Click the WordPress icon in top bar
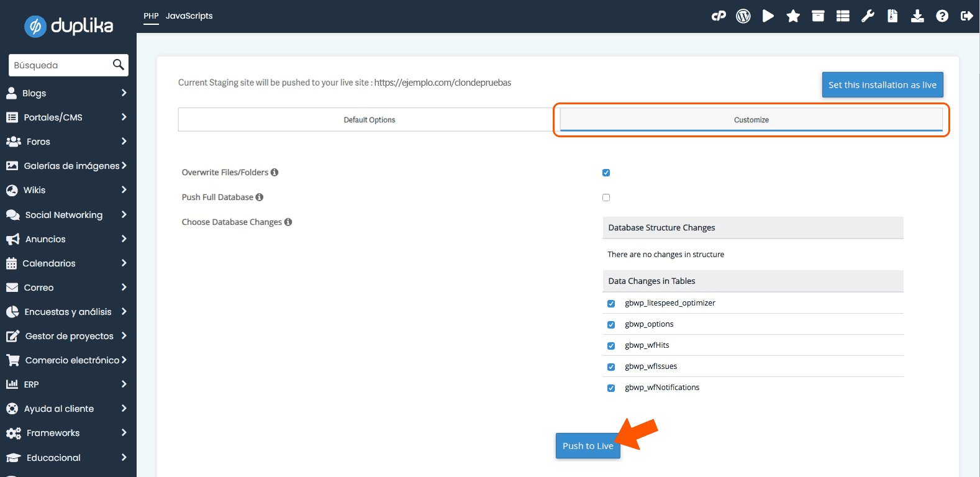 pyautogui.click(x=743, y=16)
